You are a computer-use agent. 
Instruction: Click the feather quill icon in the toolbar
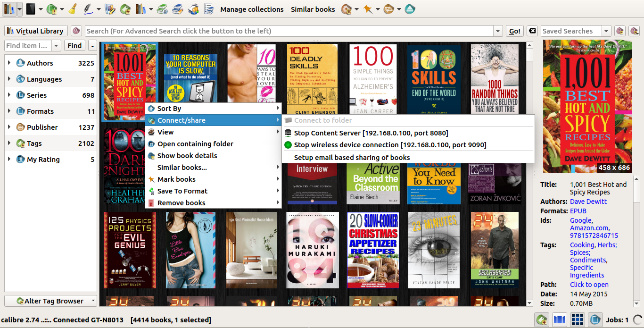coord(88,9)
